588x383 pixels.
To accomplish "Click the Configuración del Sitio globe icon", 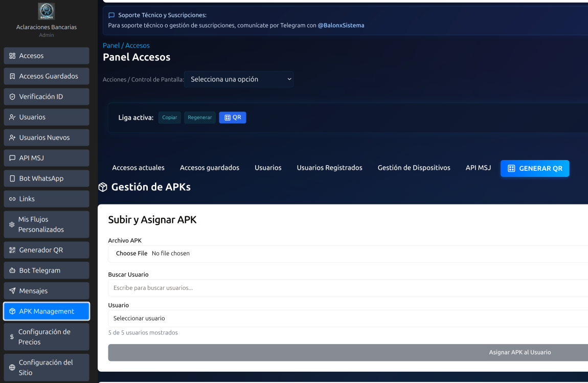I will 12,368.
